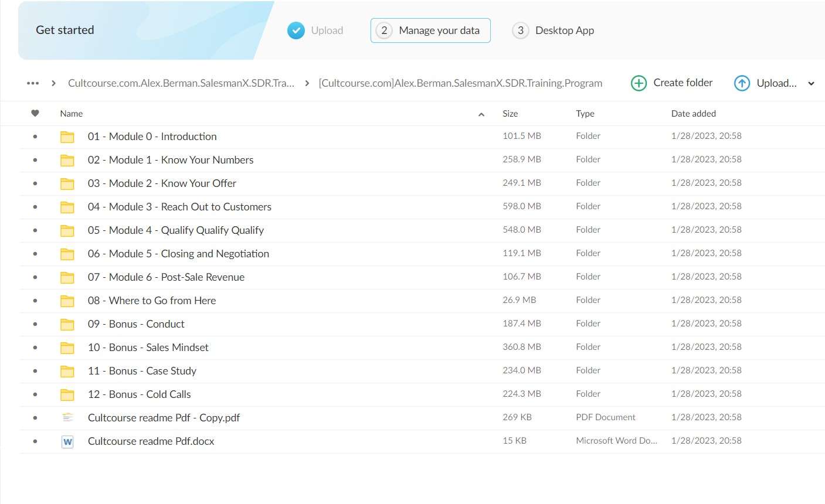Click the Upload arrow circle icon
825x504 pixels.
[742, 83]
